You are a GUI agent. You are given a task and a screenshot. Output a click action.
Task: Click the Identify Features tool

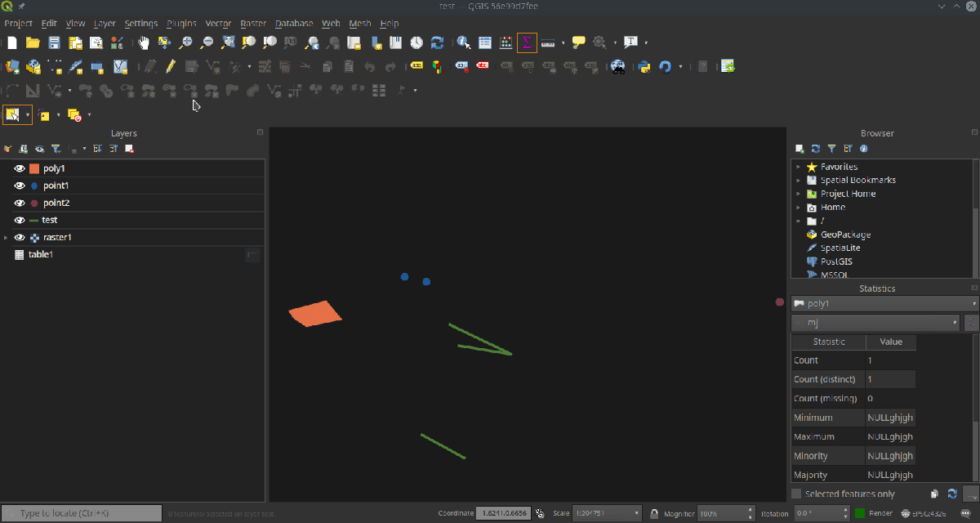(x=464, y=42)
